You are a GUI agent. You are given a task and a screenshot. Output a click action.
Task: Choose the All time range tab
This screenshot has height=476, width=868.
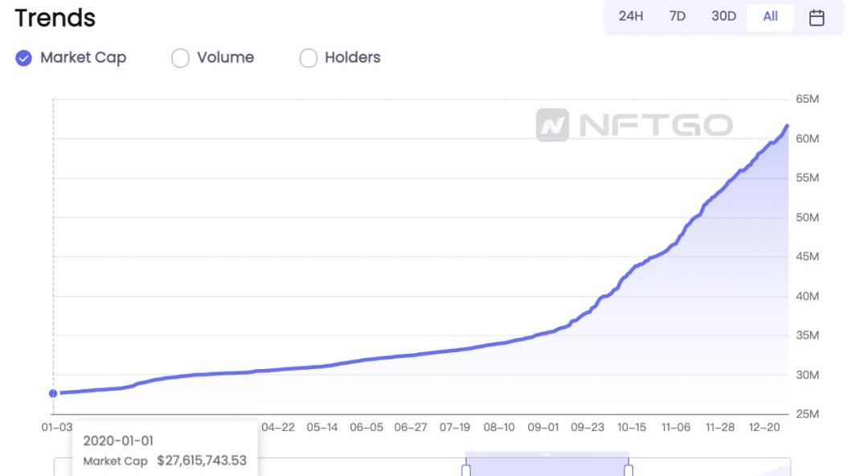(x=770, y=17)
